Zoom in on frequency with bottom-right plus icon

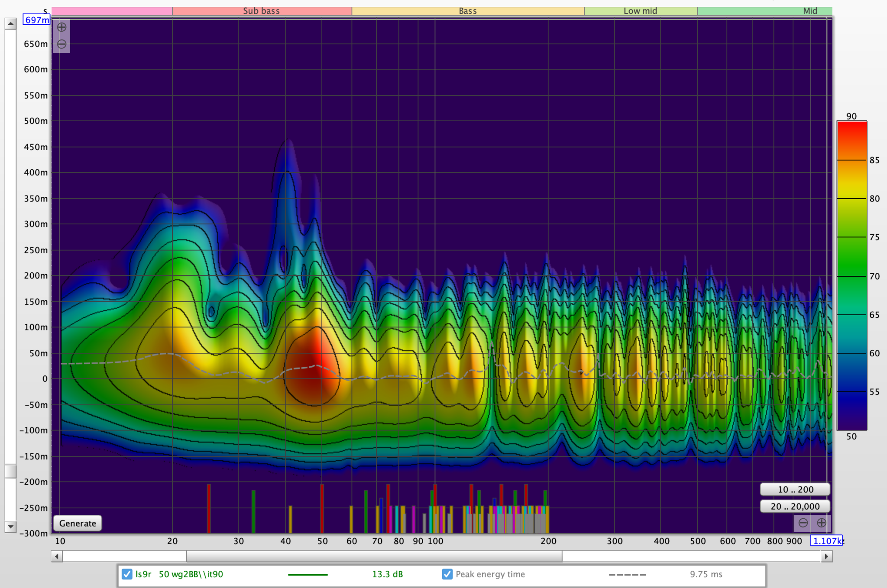(822, 523)
